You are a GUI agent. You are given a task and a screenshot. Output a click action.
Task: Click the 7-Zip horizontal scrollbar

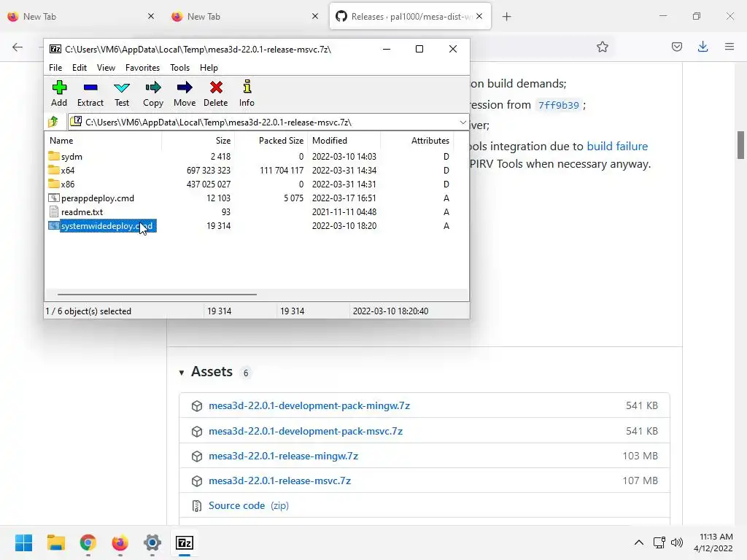(158, 295)
